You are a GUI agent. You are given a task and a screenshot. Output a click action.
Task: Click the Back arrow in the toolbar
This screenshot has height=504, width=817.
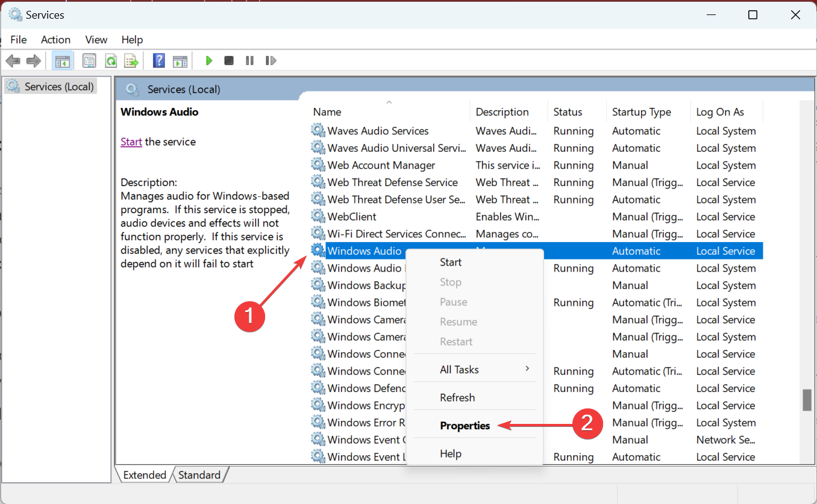click(13, 61)
